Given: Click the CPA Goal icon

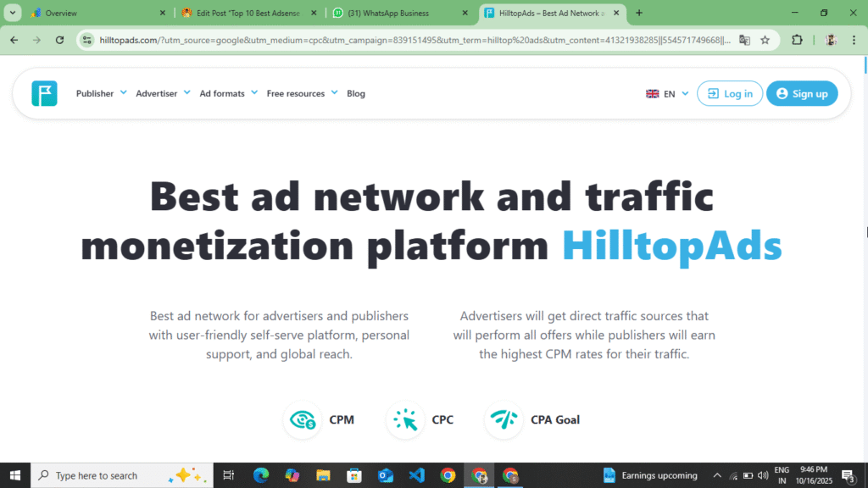Looking at the screenshot, I should pyautogui.click(x=504, y=419).
